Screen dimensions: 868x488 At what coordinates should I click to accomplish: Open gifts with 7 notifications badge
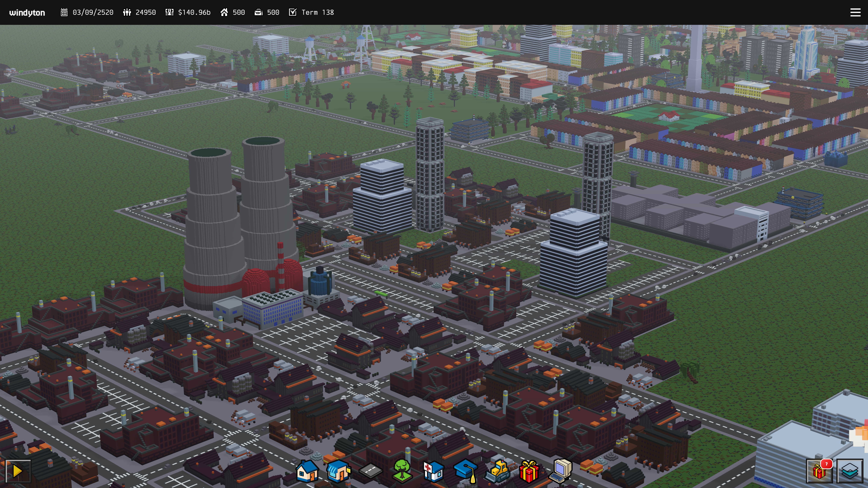[820, 471]
